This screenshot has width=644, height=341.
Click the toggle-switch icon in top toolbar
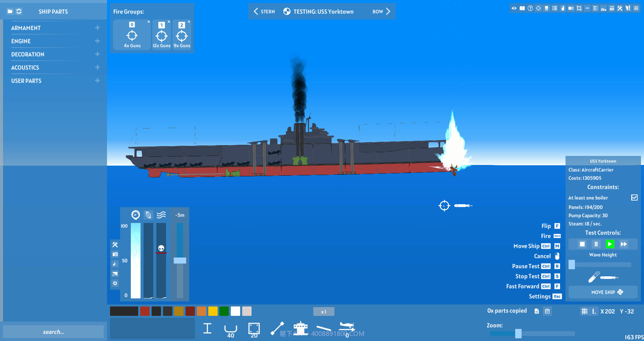click(x=563, y=8)
